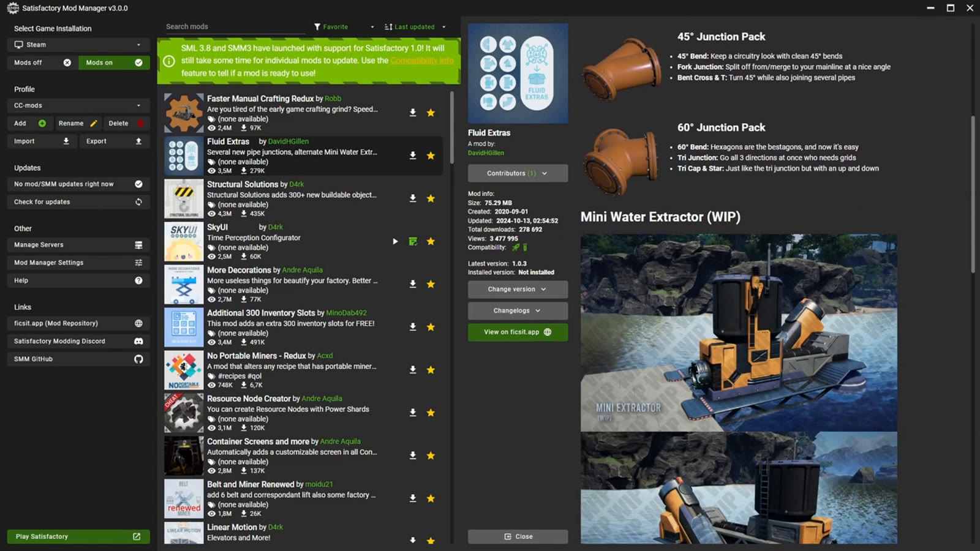The image size is (980, 551).
Task: Toggle favorite star on Belt and Miner Renewed
Action: click(x=431, y=498)
